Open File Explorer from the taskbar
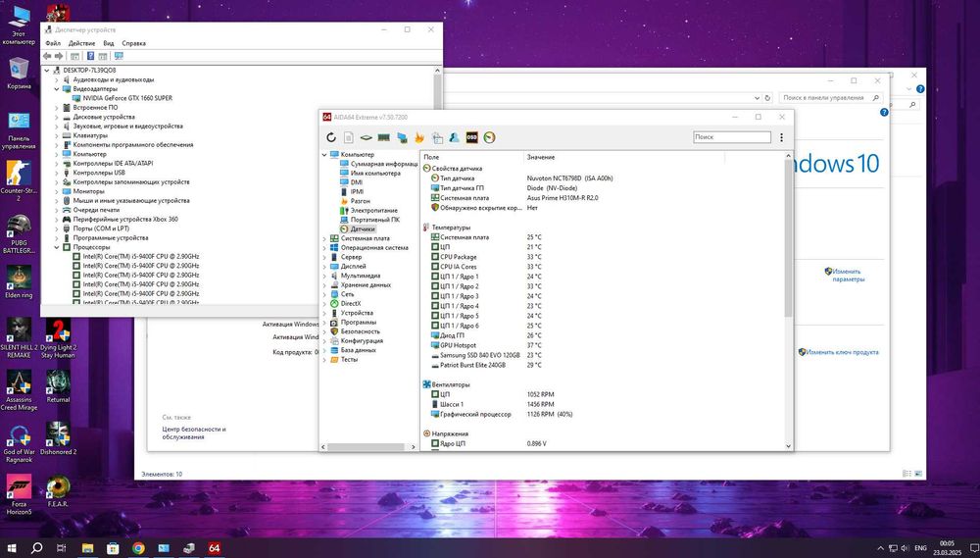The image size is (980, 558). 87,548
